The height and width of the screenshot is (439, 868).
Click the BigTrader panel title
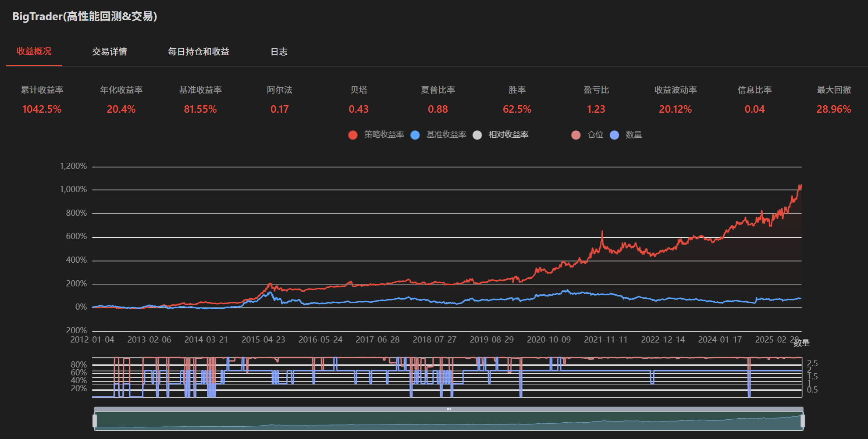[x=85, y=16]
